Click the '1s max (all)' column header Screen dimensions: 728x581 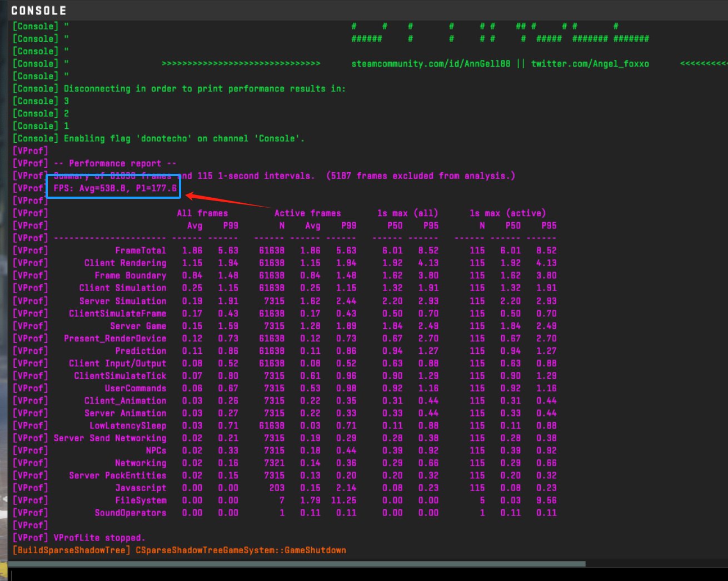click(407, 213)
